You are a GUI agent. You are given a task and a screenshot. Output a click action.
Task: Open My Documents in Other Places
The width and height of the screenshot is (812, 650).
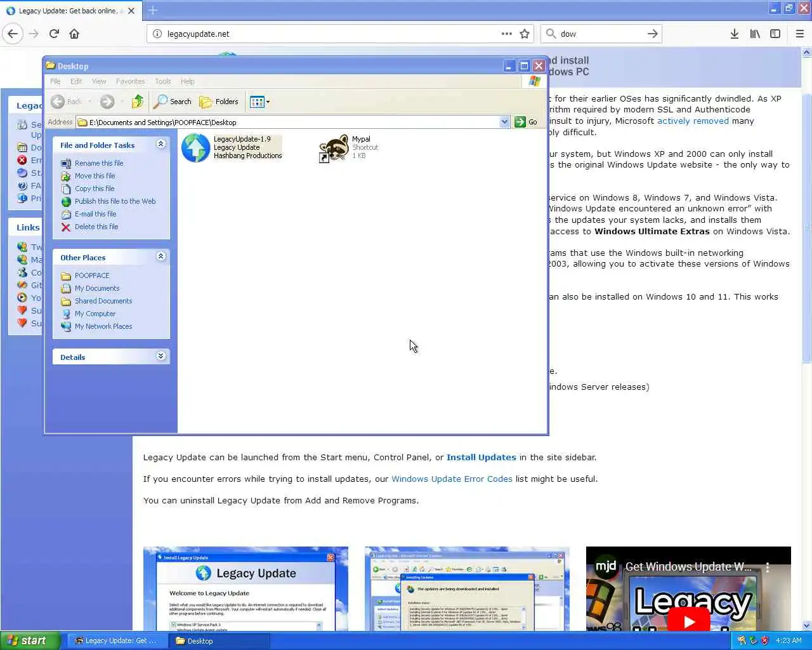(x=97, y=288)
